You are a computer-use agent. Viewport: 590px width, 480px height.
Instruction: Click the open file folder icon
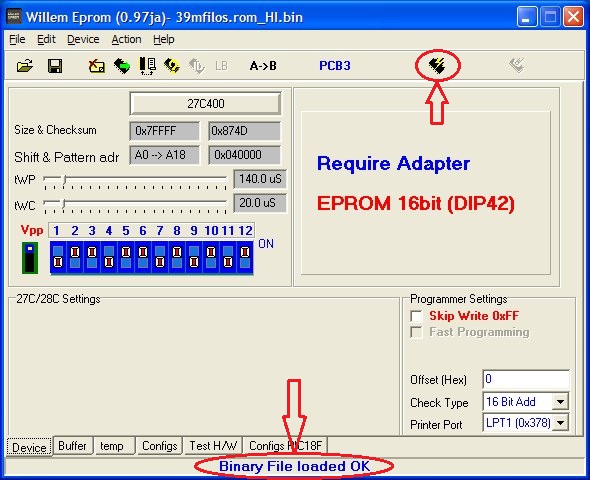[25, 66]
